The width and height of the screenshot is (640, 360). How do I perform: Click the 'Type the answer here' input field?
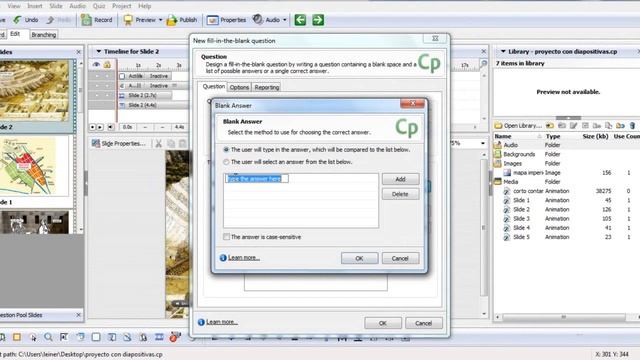[258, 179]
